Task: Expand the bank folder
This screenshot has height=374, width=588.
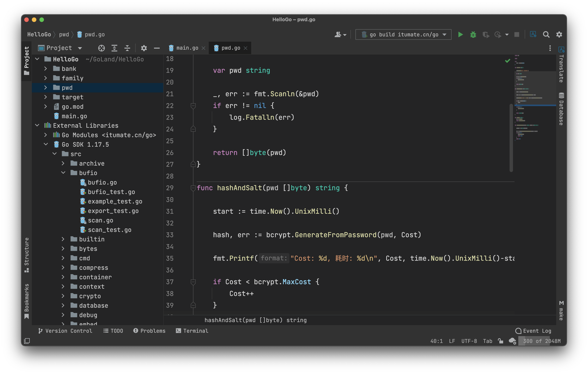Action: tap(46, 69)
